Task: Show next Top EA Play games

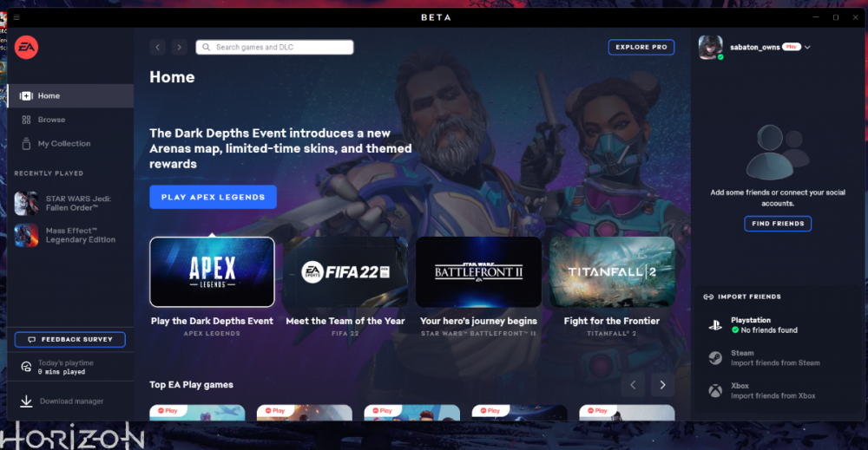Action: point(662,385)
